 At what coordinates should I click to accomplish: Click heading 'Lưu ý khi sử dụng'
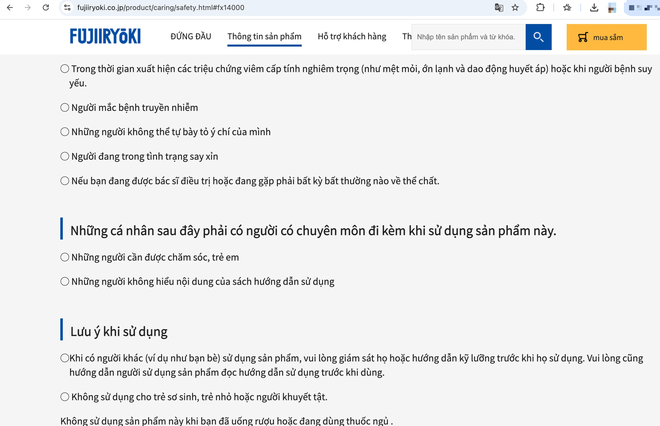coord(119,332)
